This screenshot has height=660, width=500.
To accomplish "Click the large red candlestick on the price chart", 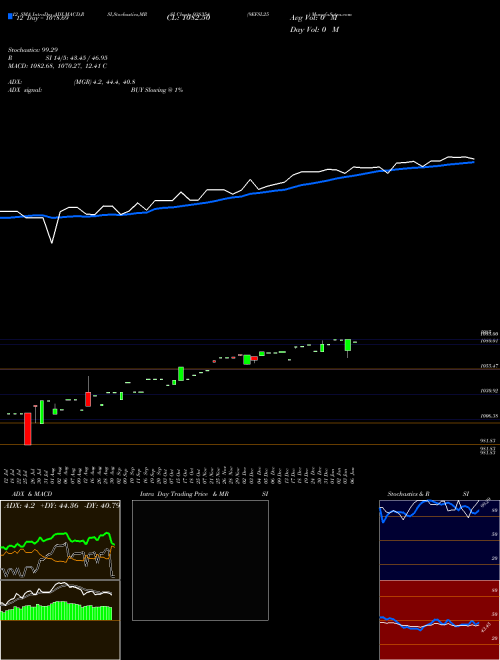I will [28, 428].
